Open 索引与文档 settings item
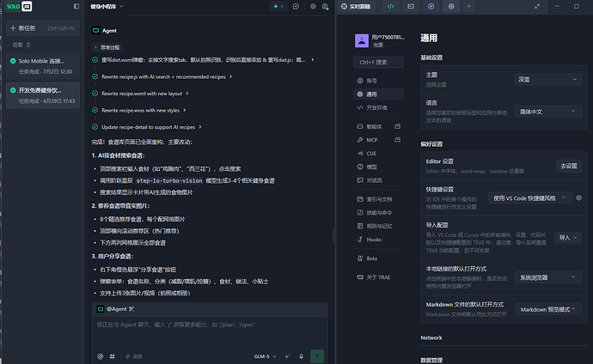593x364 pixels. pyautogui.click(x=378, y=199)
